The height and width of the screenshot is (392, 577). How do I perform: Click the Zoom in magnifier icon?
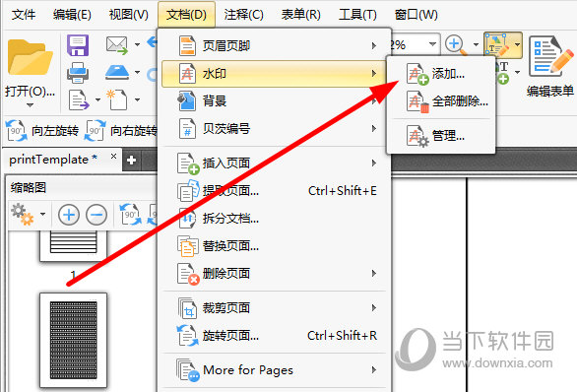point(456,45)
